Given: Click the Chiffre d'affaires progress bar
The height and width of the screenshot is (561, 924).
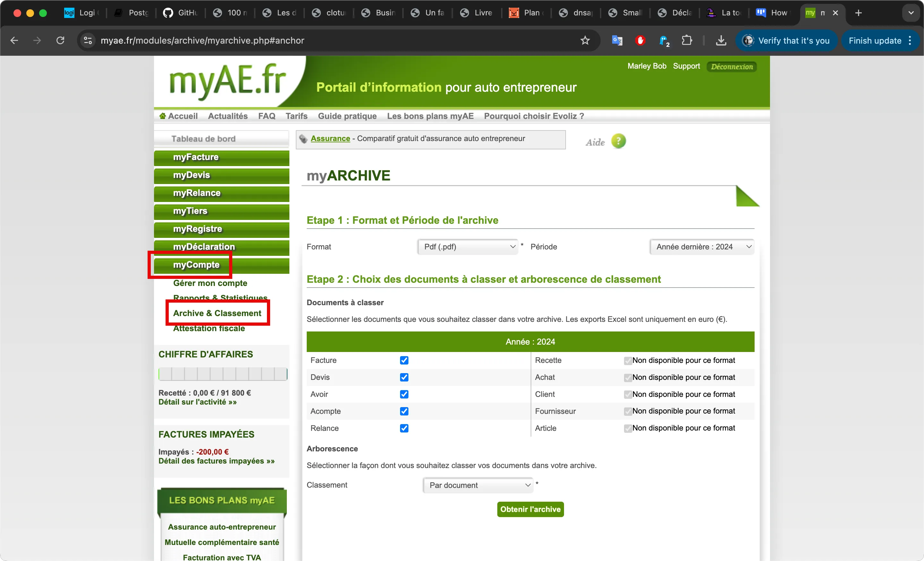Looking at the screenshot, I should click(x=223, y=374).
